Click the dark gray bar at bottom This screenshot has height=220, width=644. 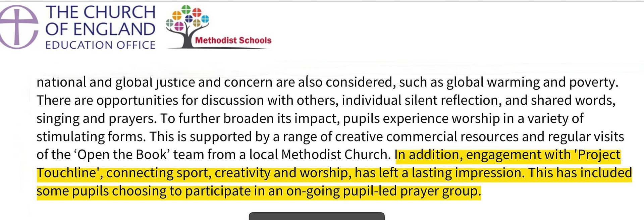317,216
